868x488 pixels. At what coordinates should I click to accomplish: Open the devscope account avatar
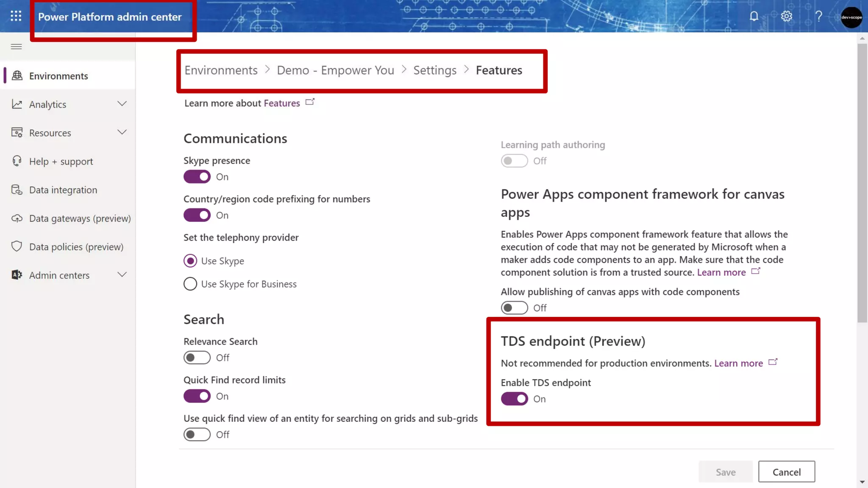point(851,17)
